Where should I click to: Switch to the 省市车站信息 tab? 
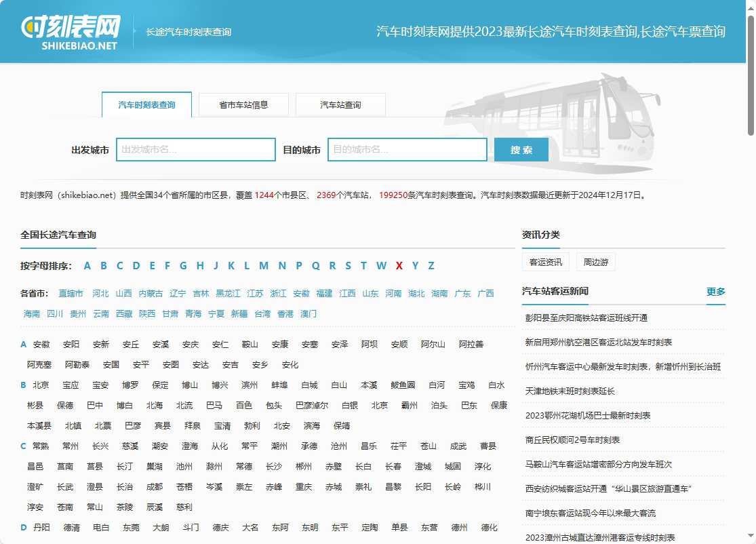[243, 105]
